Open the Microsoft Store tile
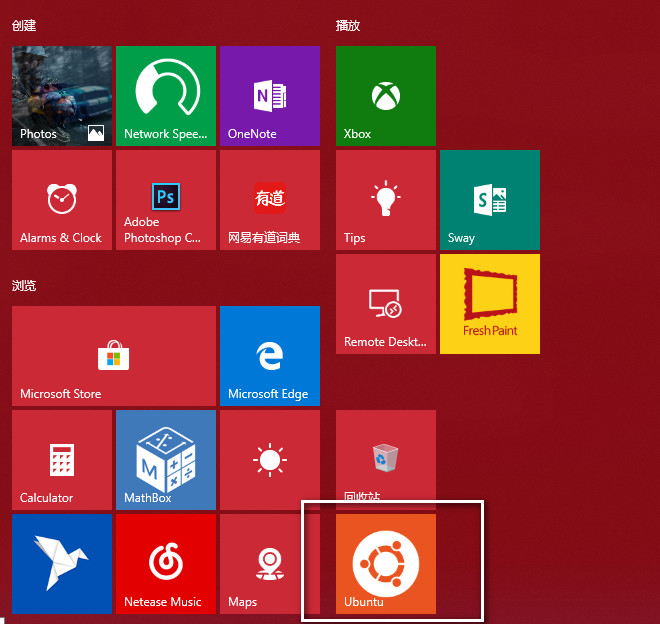660x624 pixels. pyautogui.click(x=113, y=356)
